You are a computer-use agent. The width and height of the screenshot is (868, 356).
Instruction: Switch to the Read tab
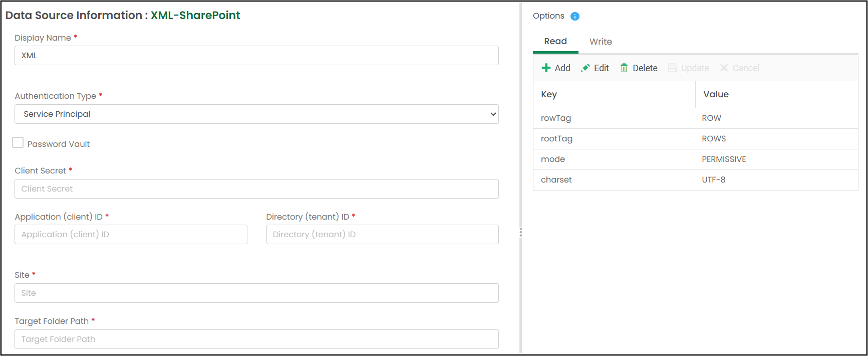[555, 42]
